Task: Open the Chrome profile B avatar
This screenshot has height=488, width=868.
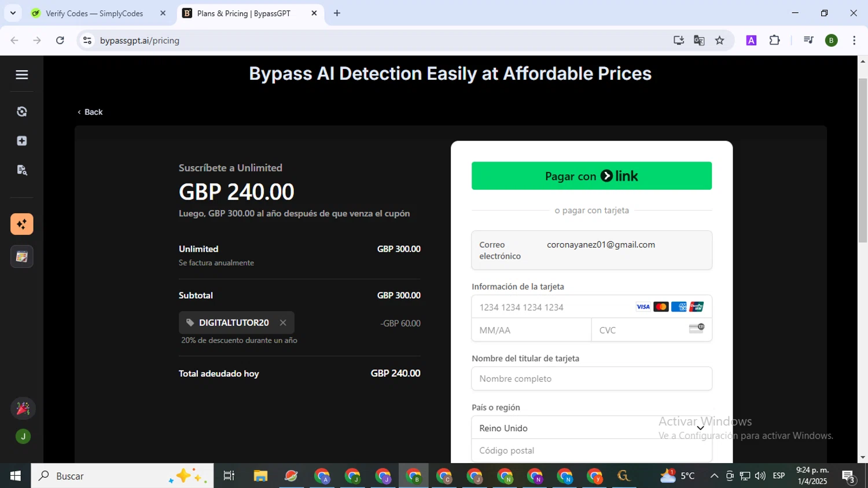Action: tap(832, 41)
